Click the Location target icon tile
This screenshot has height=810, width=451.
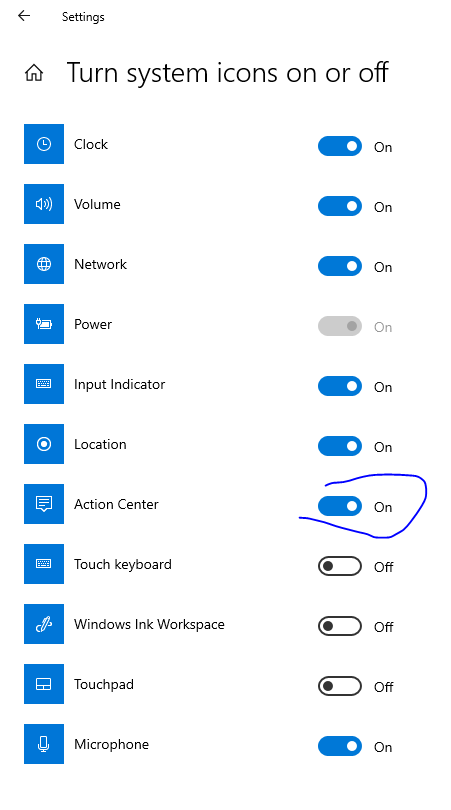tap(44, 444)
